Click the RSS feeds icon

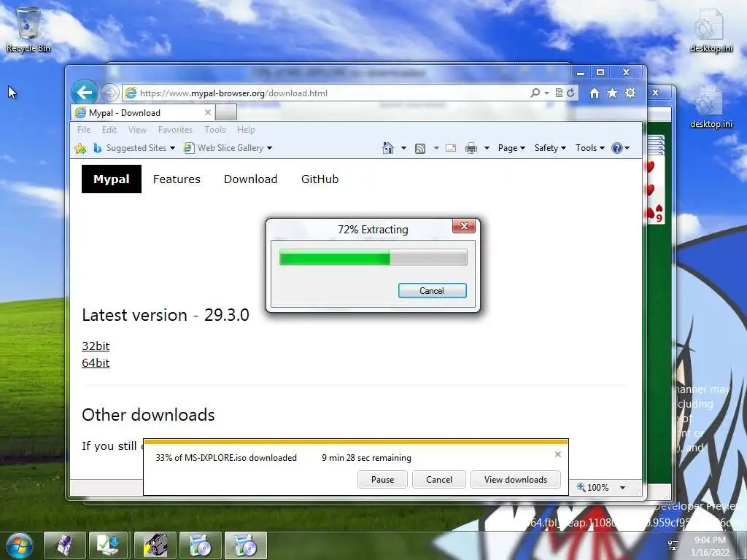click(420, 149)
